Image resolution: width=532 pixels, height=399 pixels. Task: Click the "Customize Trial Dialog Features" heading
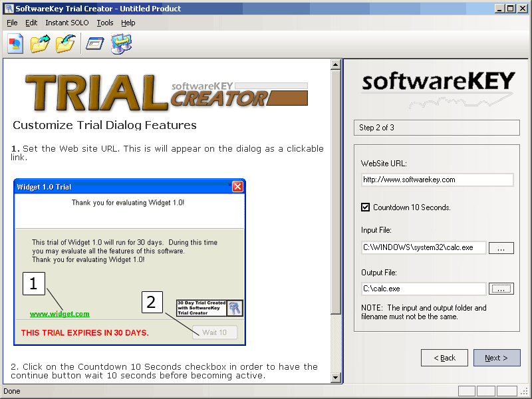click(x=104, y=125)
